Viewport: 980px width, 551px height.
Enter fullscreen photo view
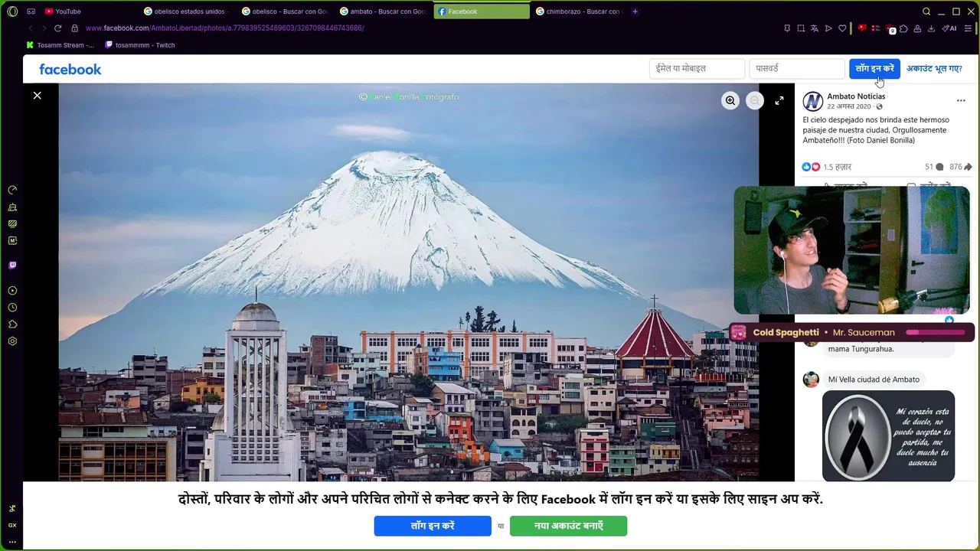click(x=779, y=100)
